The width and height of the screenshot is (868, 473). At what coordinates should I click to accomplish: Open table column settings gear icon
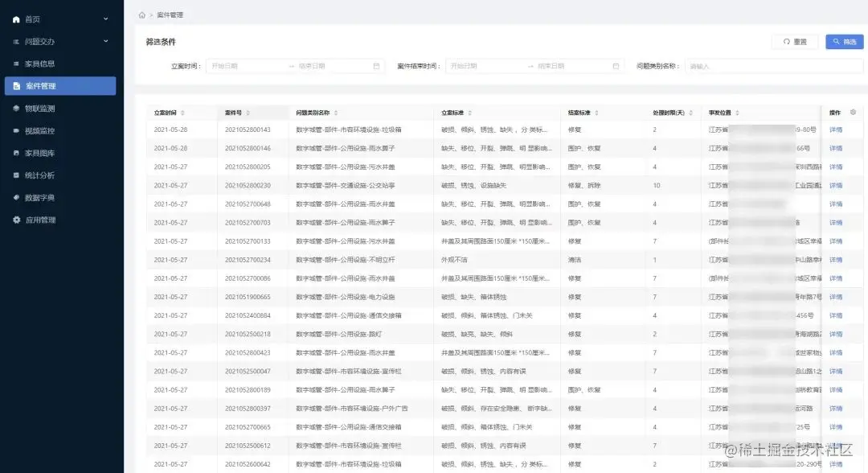[x=853, y=112]
